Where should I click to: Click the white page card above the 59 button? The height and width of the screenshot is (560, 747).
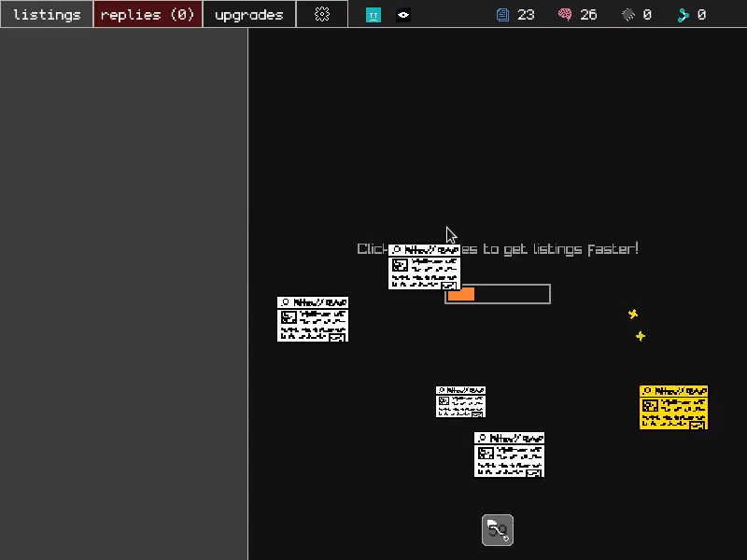point(509,455)
